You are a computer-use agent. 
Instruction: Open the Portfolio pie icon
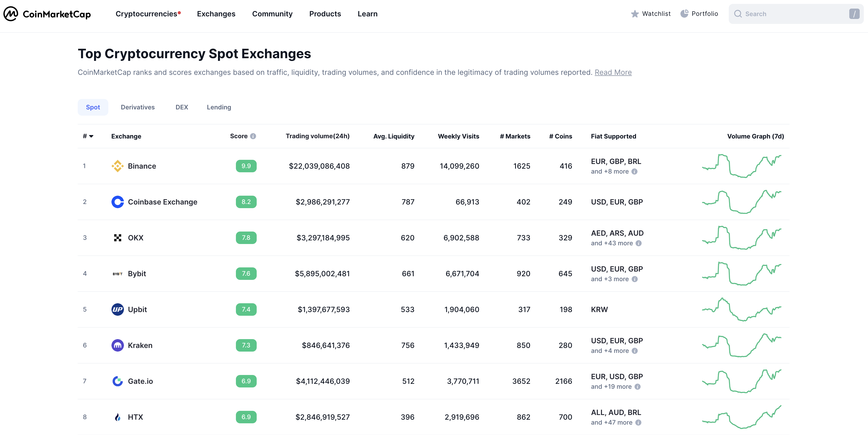(x=684, y=14)
